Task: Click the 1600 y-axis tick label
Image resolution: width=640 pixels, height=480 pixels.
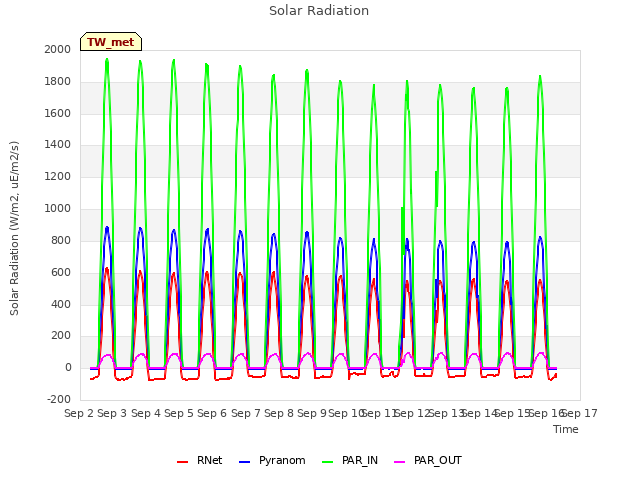Action: [x=58, y=113]
